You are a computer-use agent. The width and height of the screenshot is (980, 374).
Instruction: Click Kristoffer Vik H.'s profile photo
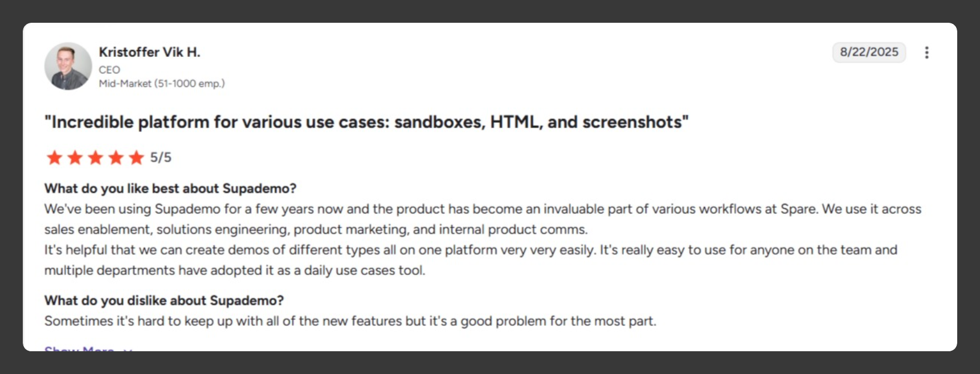pos(68,66)
